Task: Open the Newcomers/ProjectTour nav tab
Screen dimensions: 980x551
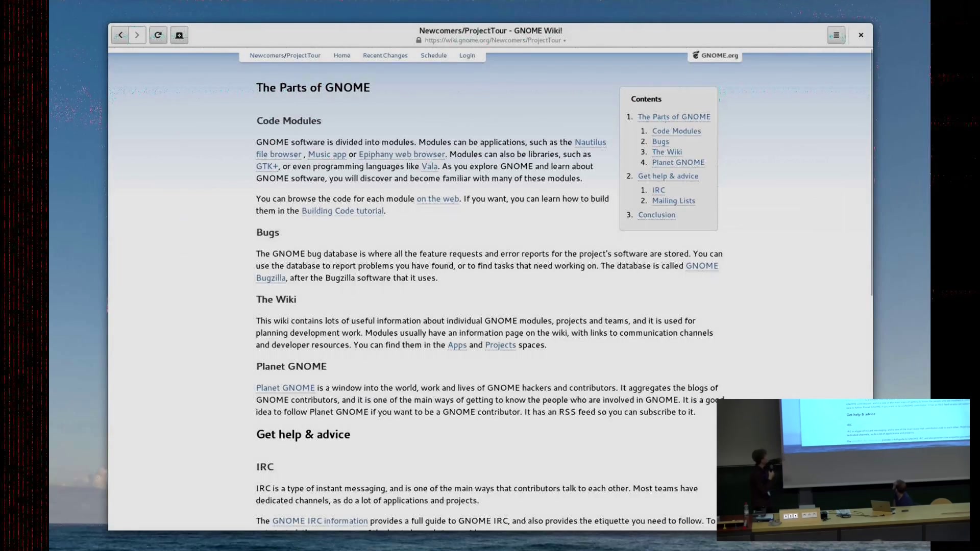Action: 285,56
